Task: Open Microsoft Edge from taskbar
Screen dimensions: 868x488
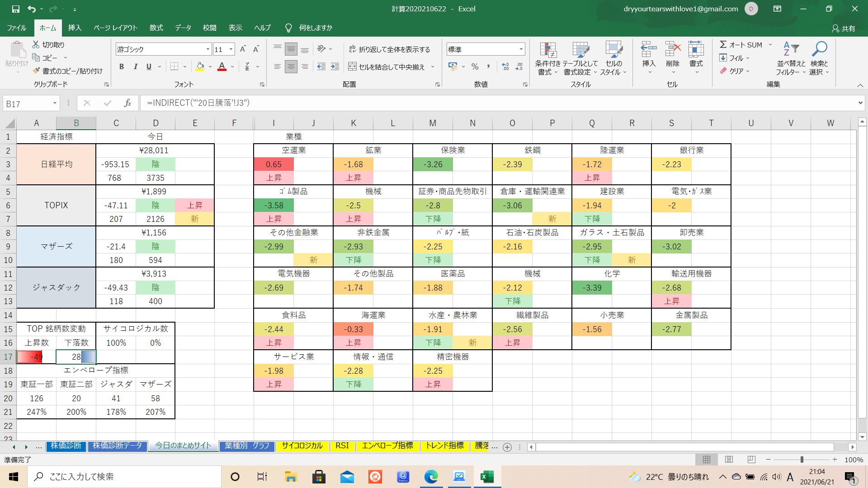Action: click(x=431, y=477)
